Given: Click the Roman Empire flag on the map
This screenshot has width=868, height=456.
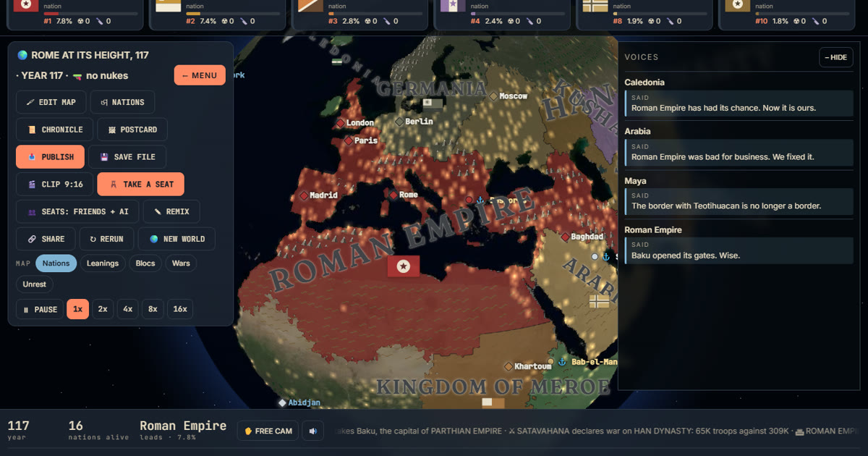Looking at the screenshot, I should [x=404, y=266].
